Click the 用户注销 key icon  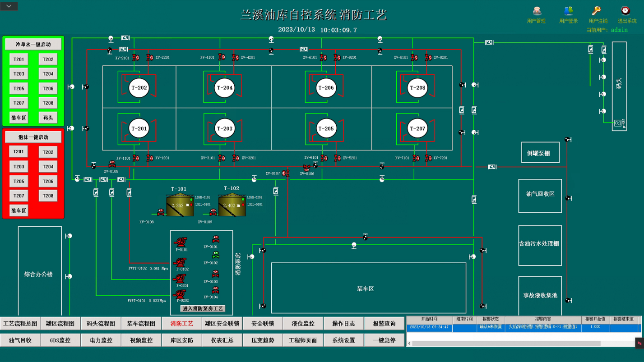click(x=597, y=11)
